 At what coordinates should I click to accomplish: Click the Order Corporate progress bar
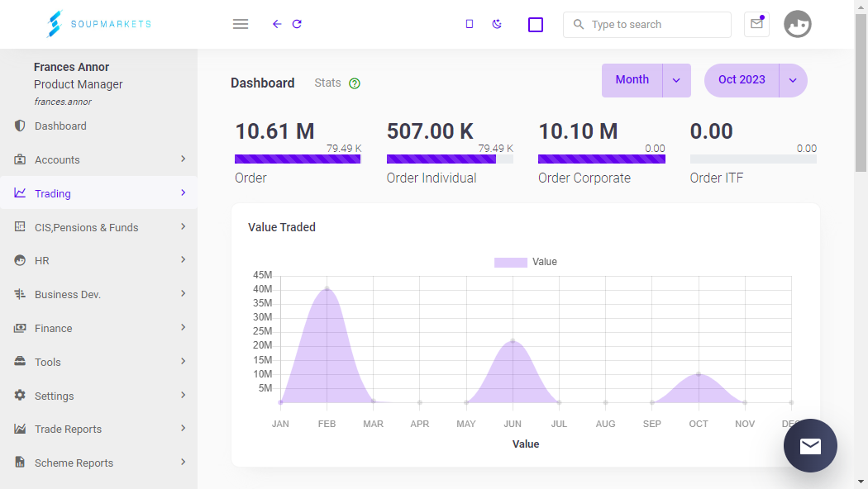point(602,159)
